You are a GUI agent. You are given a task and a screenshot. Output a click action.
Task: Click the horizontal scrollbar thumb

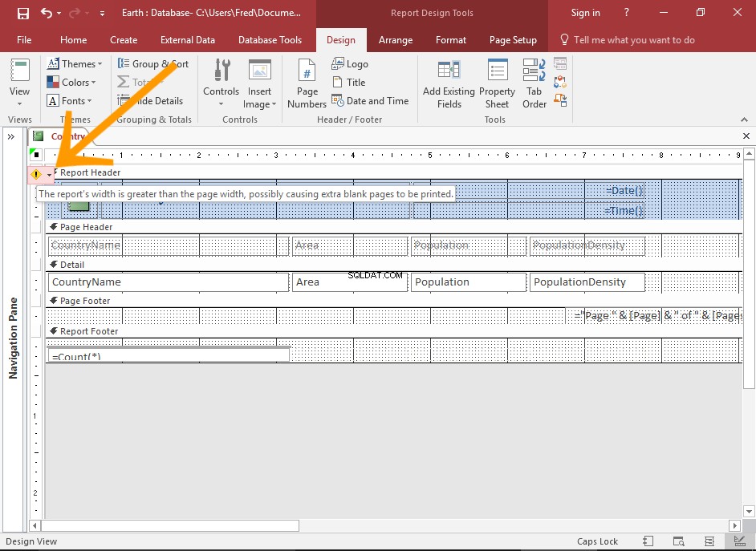click(x=169, y=525)
